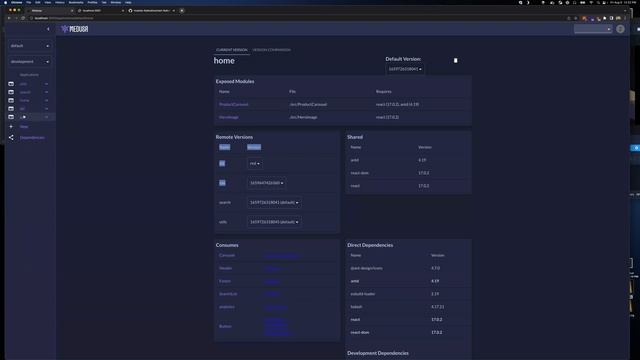The image size is (640, 360).
Task: Click the Medusa logo in the header
Action: [x=75, y=29]
